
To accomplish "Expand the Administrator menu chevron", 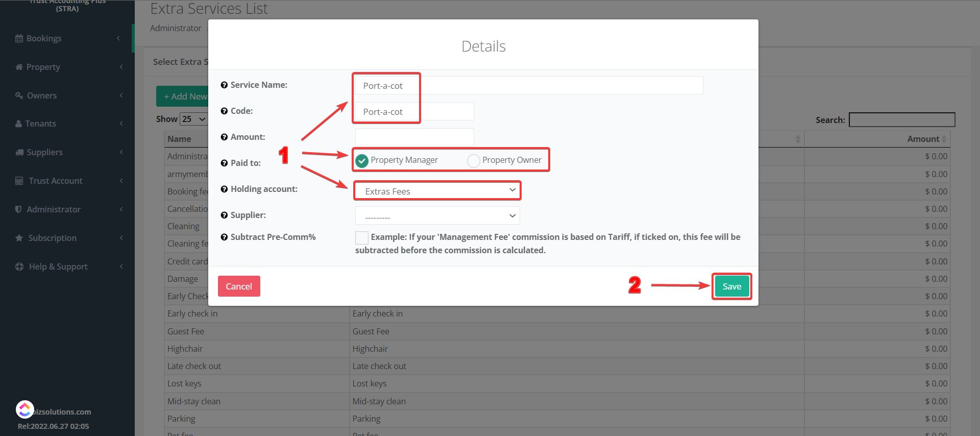I will point(121,209).
